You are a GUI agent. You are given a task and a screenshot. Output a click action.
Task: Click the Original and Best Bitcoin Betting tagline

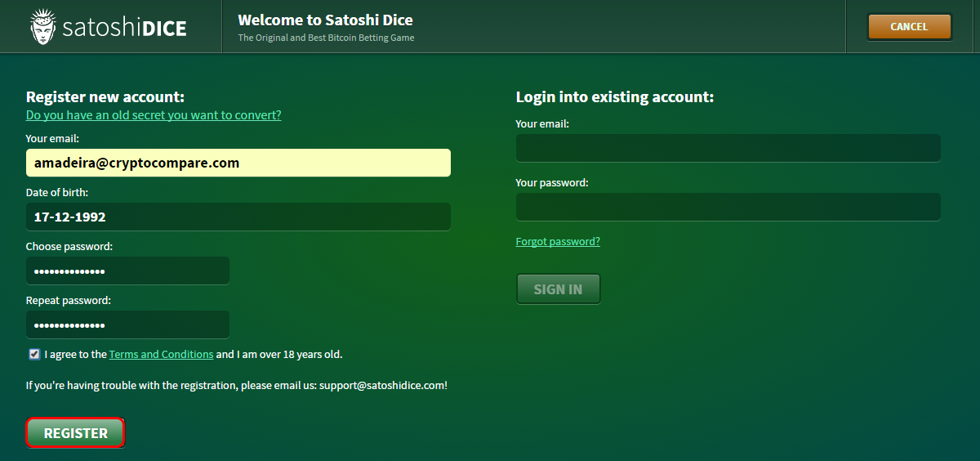(326, 38)
